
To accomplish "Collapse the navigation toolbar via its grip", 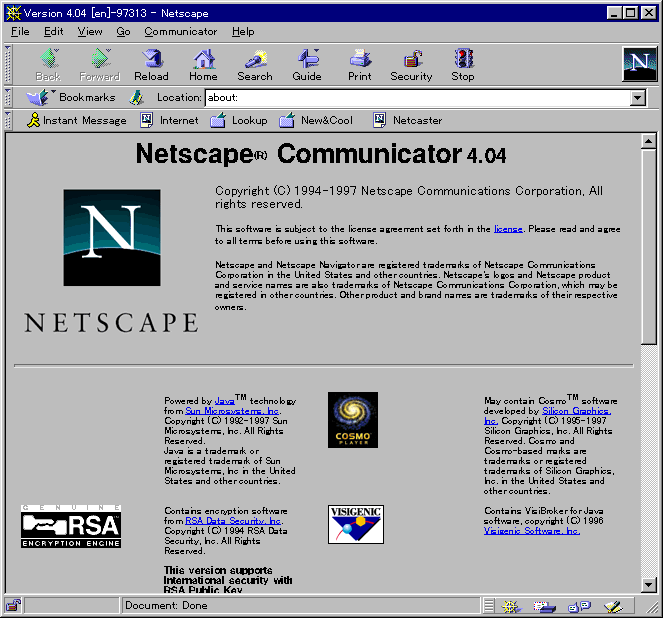I will [x=8, y=64].
